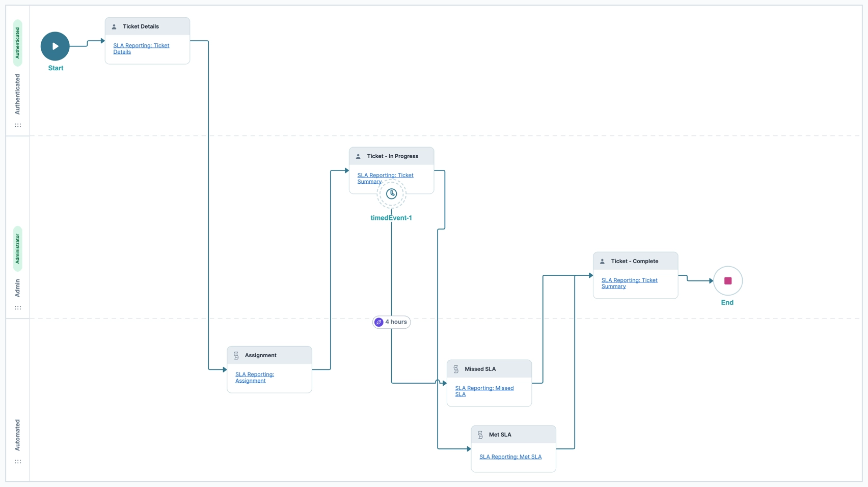
Task: Open SLA Reporting: Met SLA link
Action: click(510, 456)
